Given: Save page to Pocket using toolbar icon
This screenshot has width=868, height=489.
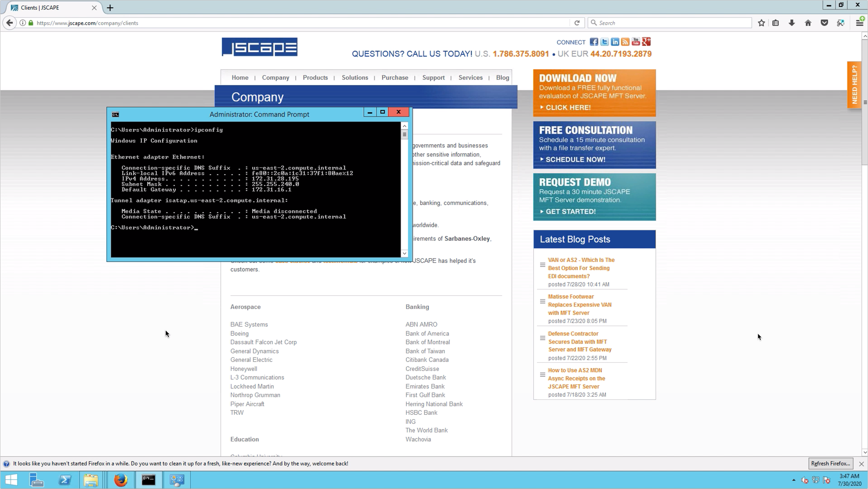Looking at the screenshot, I should 824,23.
